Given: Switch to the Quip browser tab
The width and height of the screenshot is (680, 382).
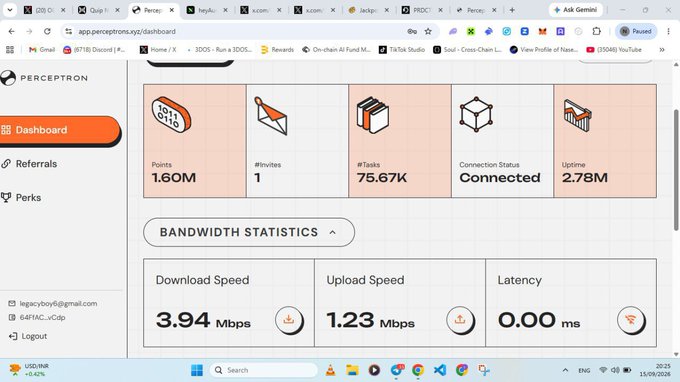Looking at the screenshot, I should tap(98, 10).
